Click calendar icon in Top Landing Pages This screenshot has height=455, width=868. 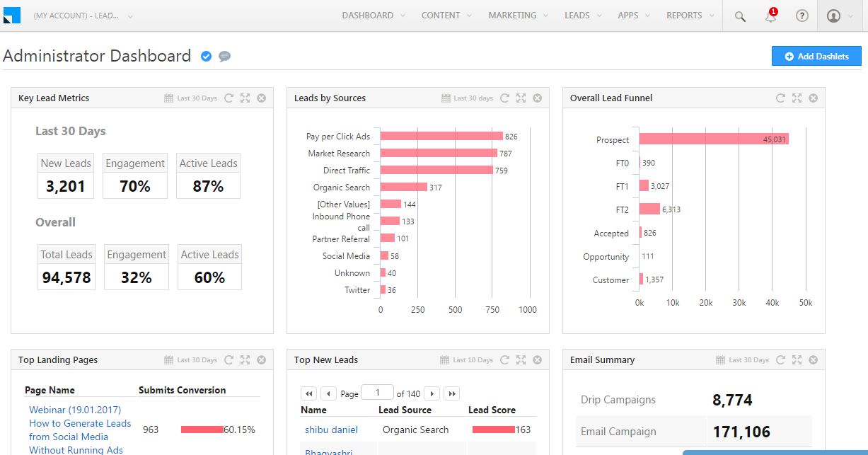point(168,360)
